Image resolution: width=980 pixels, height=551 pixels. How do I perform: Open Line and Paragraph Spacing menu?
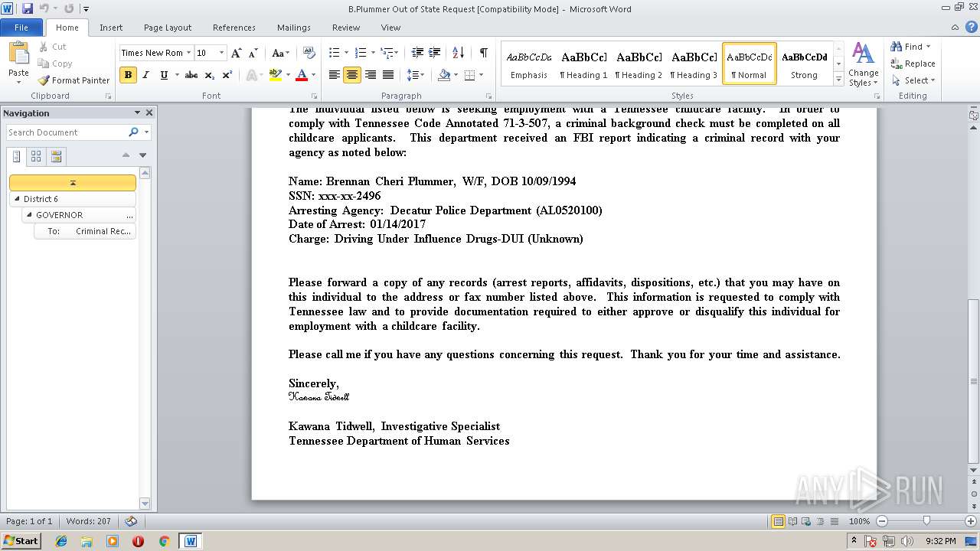pyautogui.click(x=415, y=75)
